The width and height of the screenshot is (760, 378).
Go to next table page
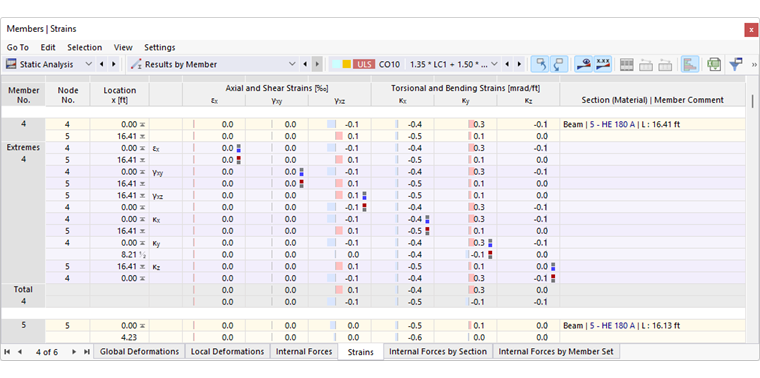(74, 352)
